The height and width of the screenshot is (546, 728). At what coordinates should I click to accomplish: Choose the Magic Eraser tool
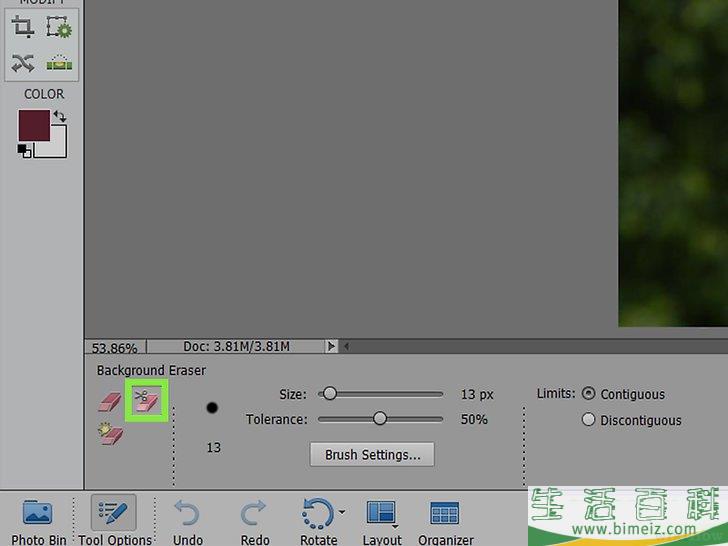point(110,434)
